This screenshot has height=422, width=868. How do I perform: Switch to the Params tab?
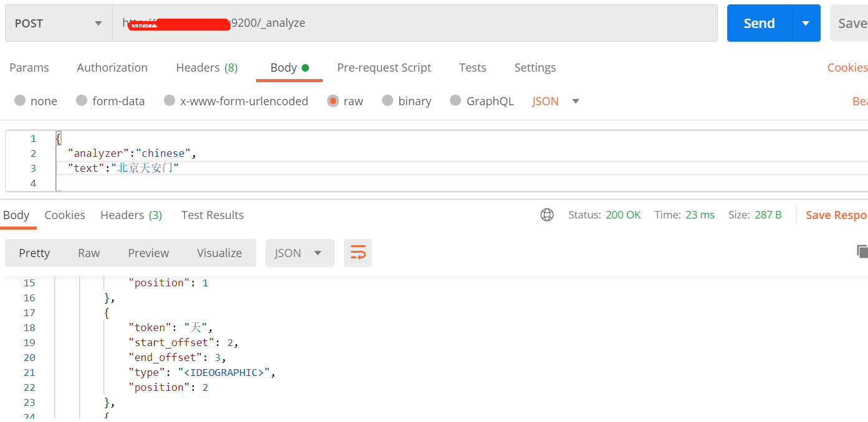(29, 67)
